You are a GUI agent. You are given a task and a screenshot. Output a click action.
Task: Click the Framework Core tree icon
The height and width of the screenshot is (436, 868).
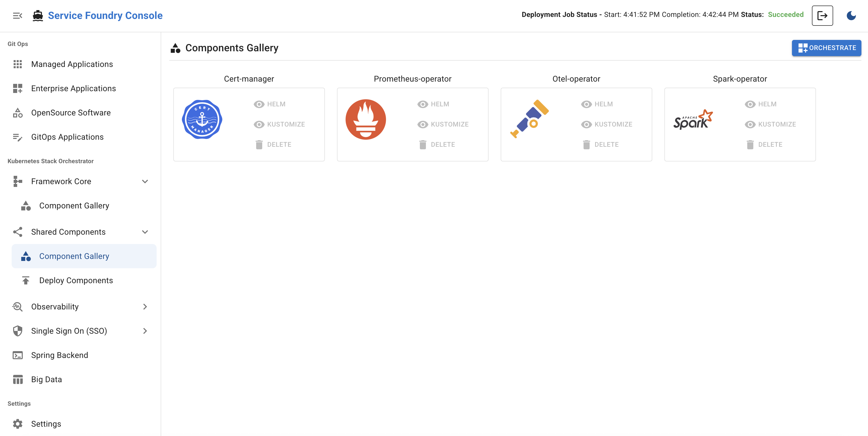[x=17, y=181]
